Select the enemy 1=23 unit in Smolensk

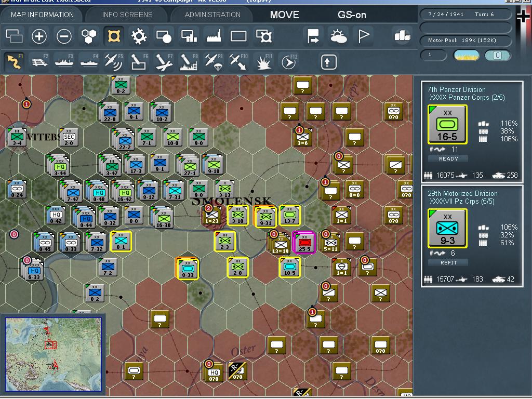tap(212, 215)
